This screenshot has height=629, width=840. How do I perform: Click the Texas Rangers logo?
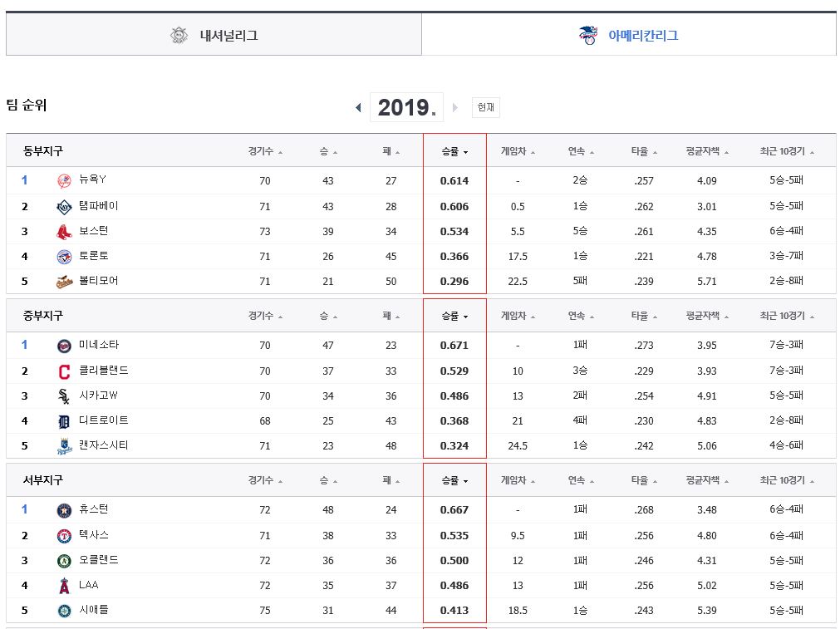[64, 536]
